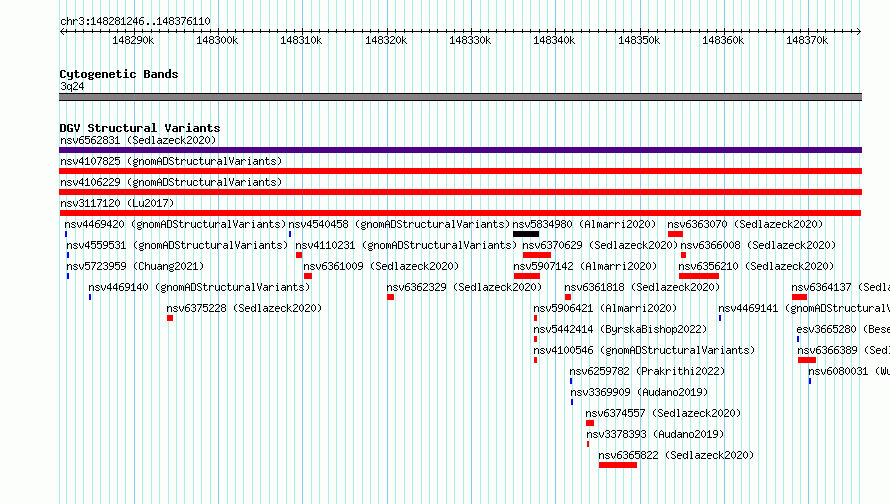Open nsv6361009 (Sedlazeck2020) label
890x504 pixels.
click(x=381, y=266)
